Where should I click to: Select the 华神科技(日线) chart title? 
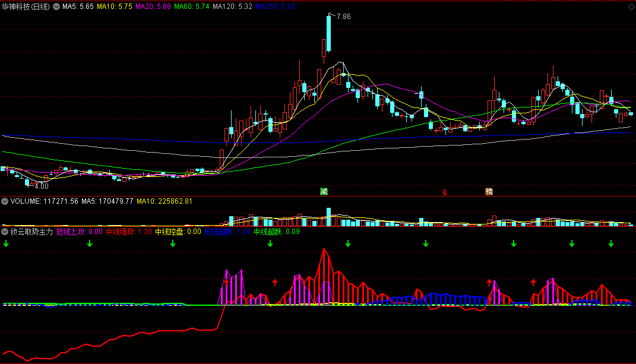coord(26,7)
